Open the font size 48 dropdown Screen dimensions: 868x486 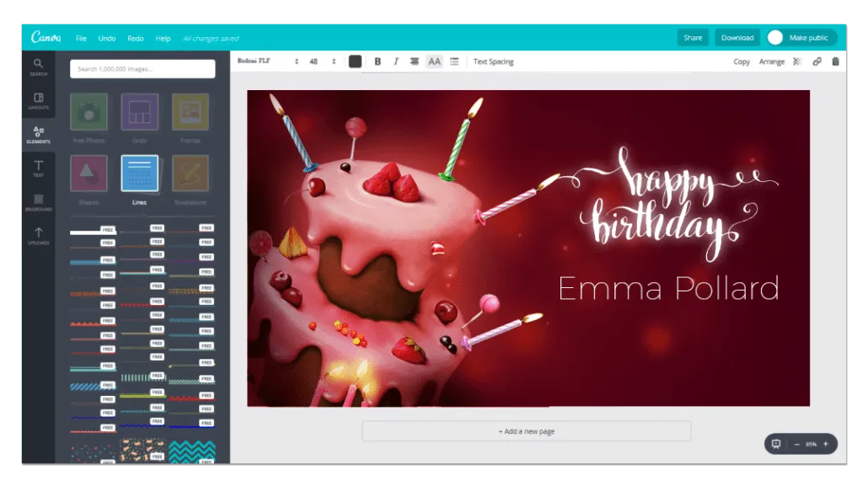pos(322,61)
